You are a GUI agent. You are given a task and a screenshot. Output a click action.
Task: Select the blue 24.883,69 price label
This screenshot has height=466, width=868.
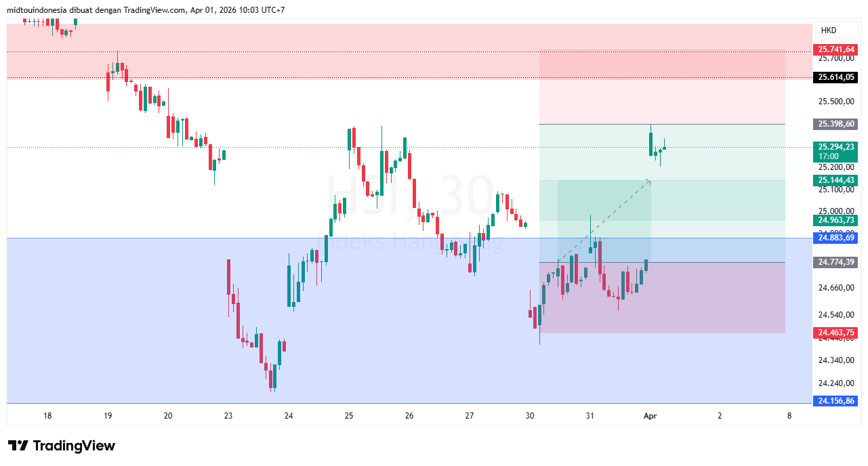point(836,238)
